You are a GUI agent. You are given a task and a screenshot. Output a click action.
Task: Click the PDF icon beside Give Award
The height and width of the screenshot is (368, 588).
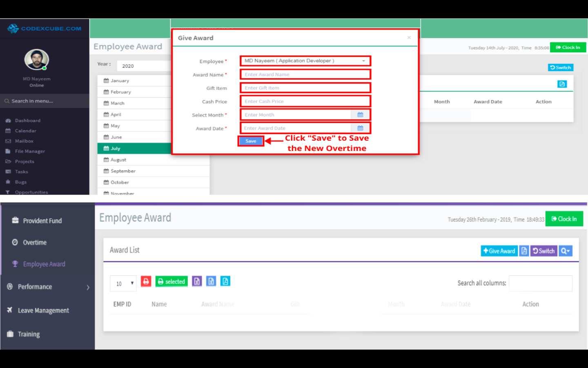(524, 251)
